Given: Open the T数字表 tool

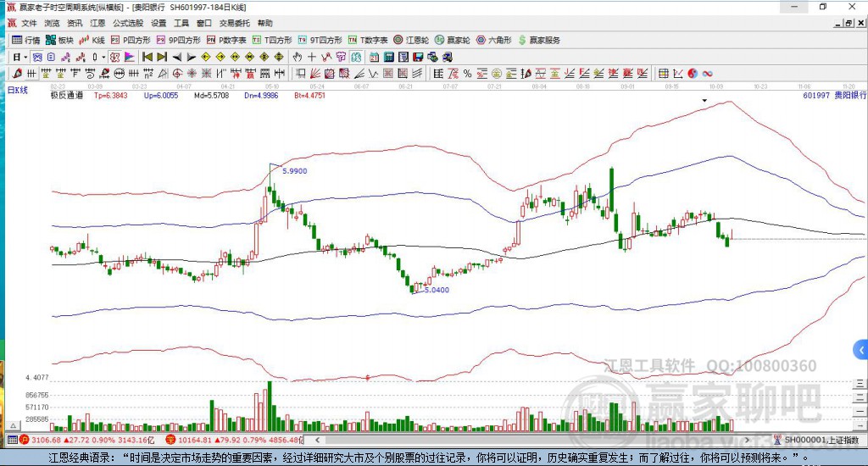Looking at the screenshot, I should pyautogui.click(x=368, y=40).
